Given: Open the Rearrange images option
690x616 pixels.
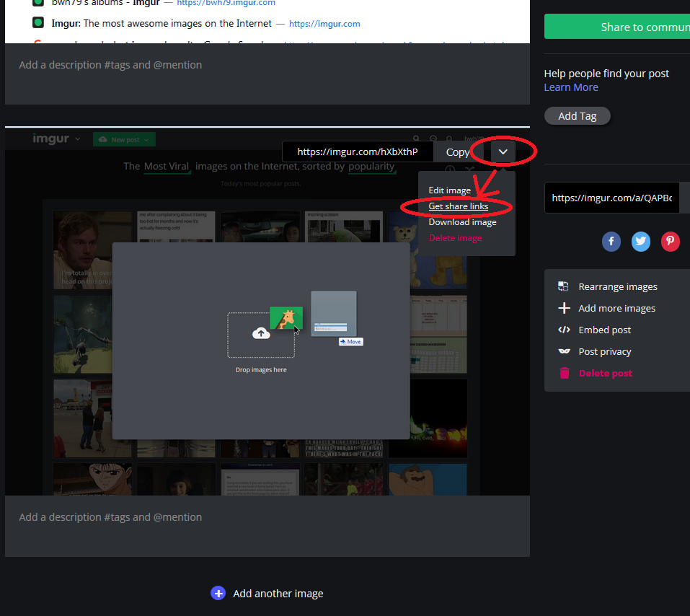Looking at the screenshot, I should click(x=617, y=286).
